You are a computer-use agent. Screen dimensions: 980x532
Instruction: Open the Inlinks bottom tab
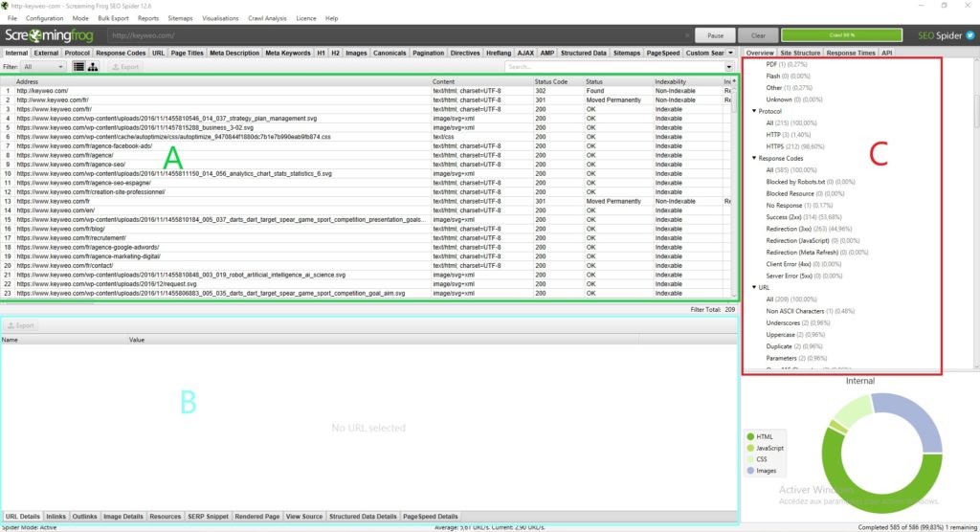(x=56, y=517)
